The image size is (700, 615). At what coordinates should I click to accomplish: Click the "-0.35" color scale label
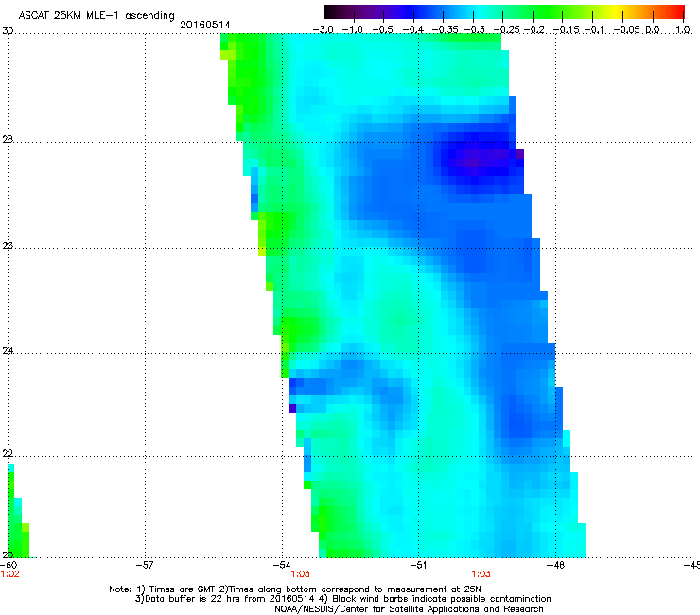446,30
